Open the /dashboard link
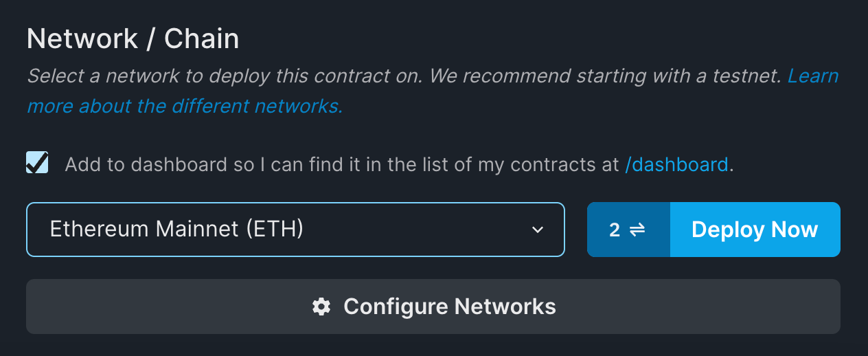This screenshot has width=868, height=356. [x=676, y=165]
